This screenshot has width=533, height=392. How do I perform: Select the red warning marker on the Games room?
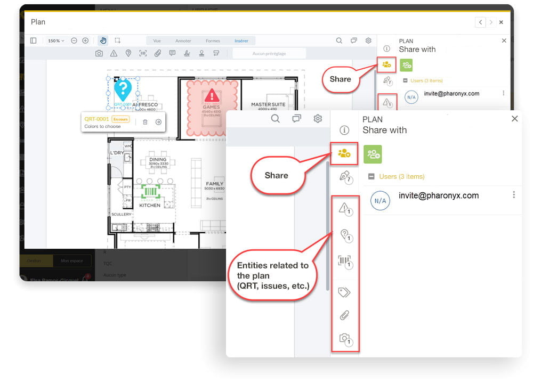212,96
